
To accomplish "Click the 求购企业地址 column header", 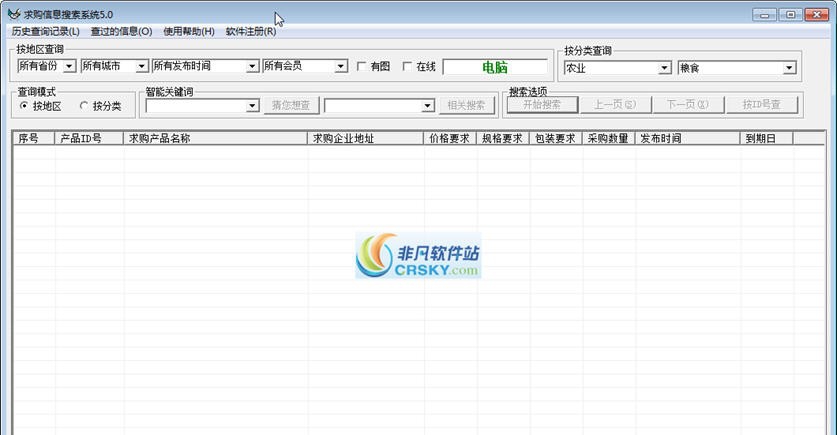I will tap(366, 138).
